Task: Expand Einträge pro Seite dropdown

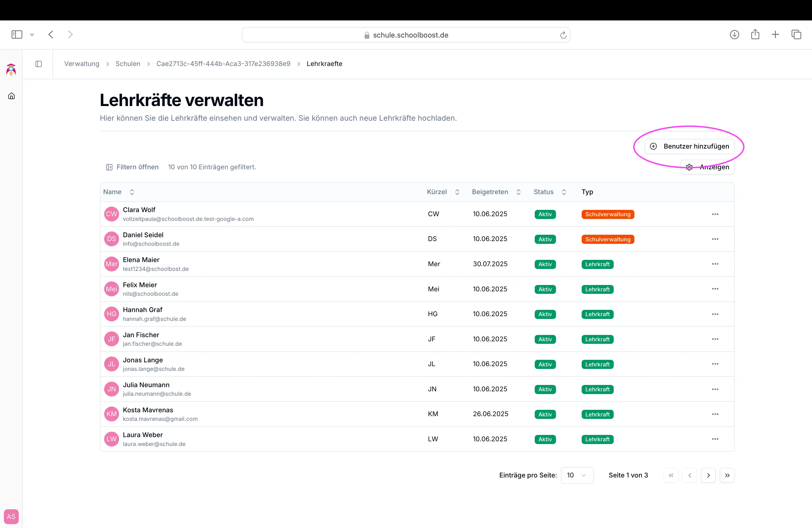Action: [577, 475]
